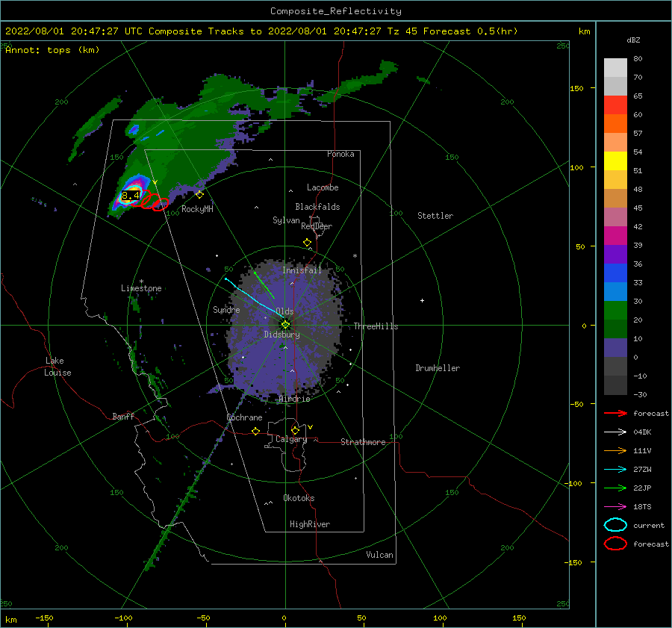Click the Ponoka city label
The image size is (672, 628).
pyautogui.click(x=340, y=154)
